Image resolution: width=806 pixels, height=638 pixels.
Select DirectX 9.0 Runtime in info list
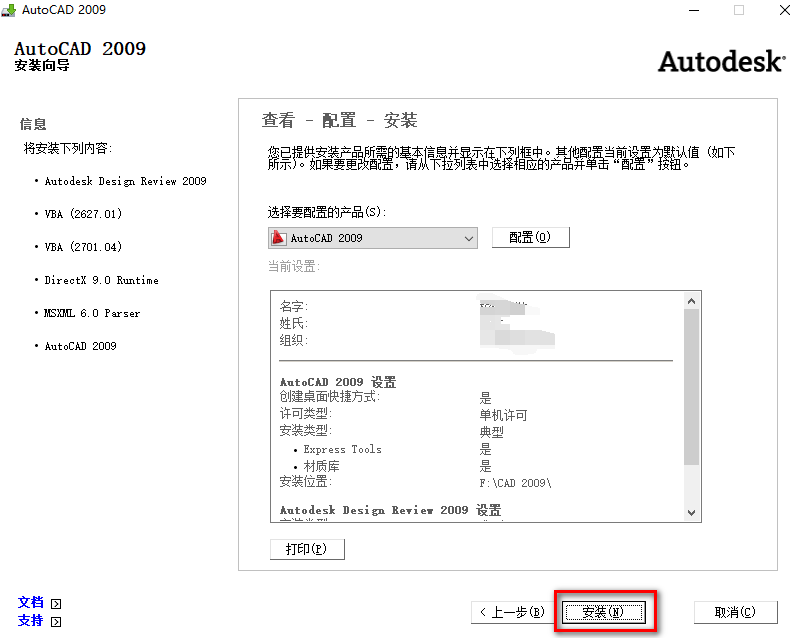tap(101, 280)
